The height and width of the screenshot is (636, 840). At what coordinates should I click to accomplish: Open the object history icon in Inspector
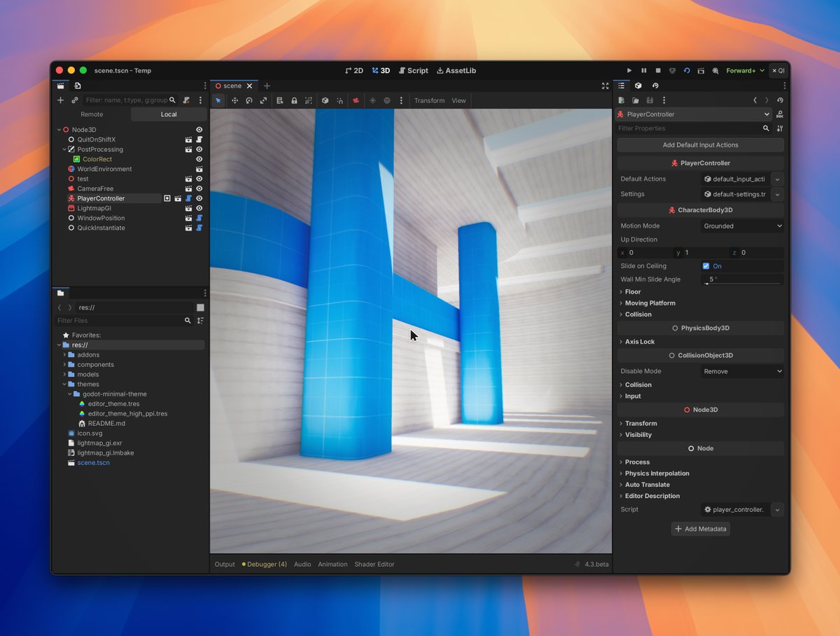[780, 101]
